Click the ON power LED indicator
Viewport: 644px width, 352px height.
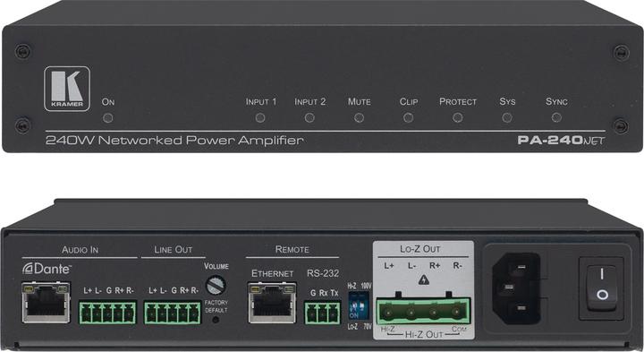pos(108,118)
